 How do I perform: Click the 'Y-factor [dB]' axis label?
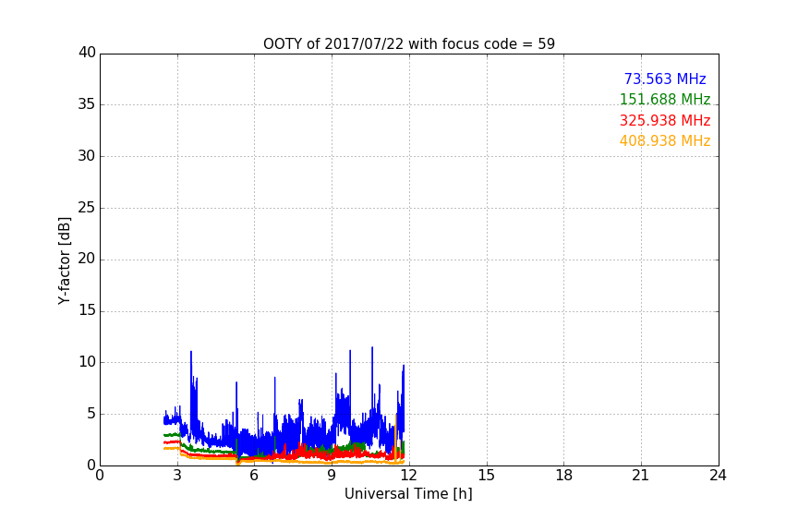tap(64, 260)
